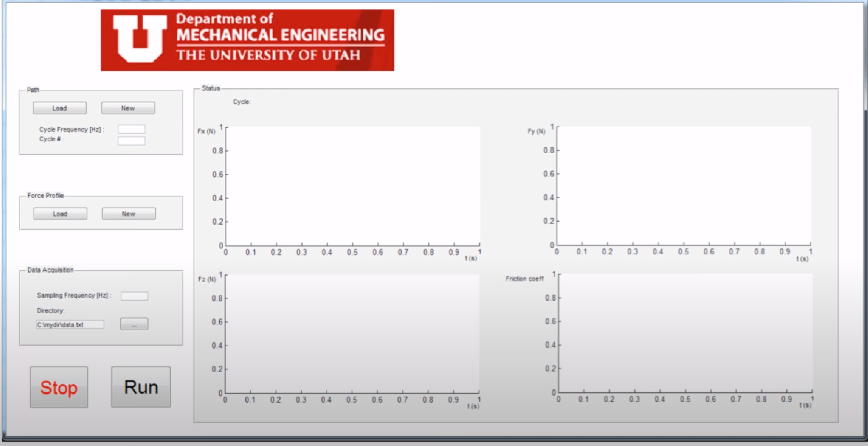The width and height of the screenshot is (868, 446).
Task: Click Load button in Path panel
Action: tap(60, 108)
